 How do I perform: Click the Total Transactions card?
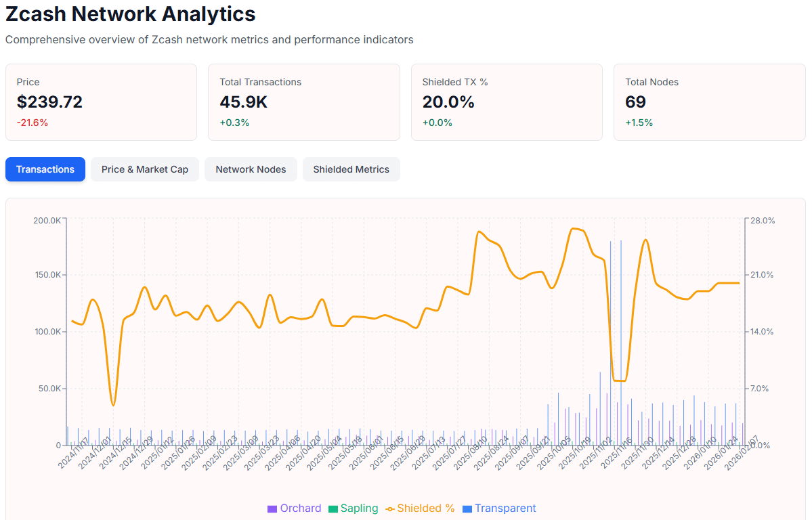click(303, 102)
